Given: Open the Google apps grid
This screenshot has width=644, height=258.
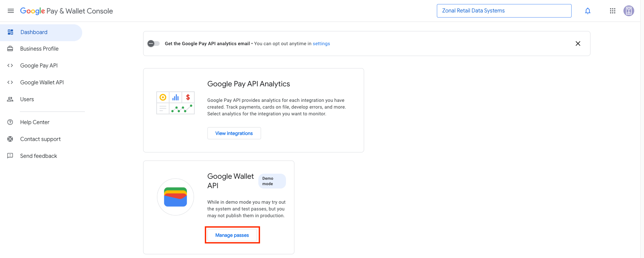Looking at the screenshot, I should click(x=613, y=11).
